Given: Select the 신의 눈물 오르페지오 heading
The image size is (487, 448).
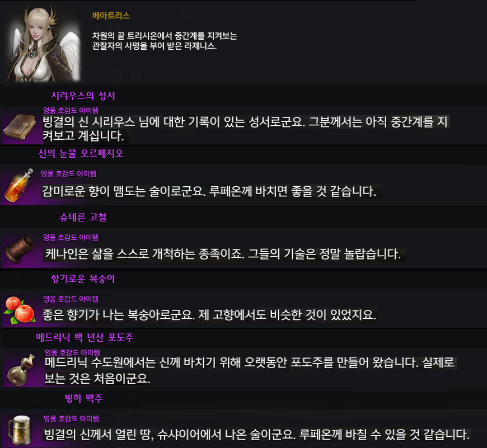Looking at the screenshot, I should (81, 153).
